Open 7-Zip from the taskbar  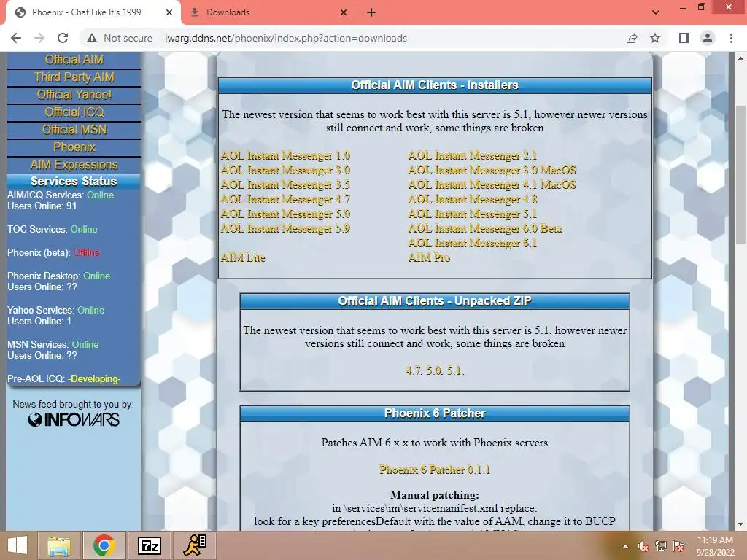coord(149,545)
